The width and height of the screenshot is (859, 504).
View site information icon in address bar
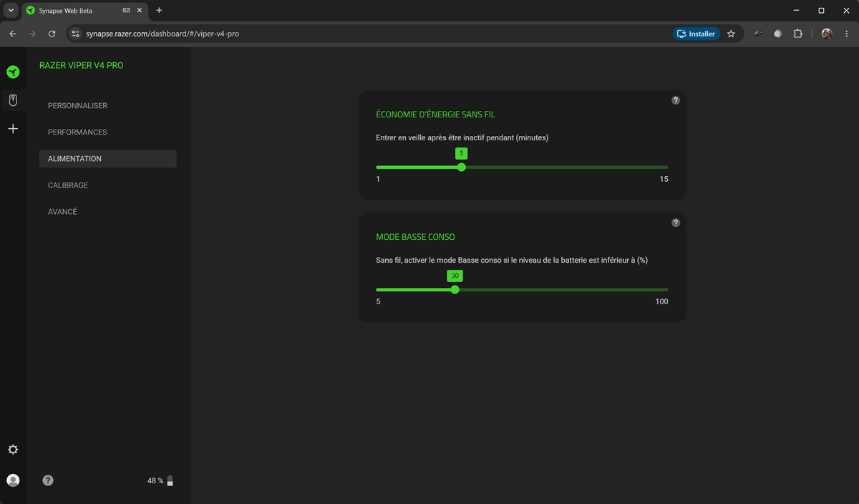[x=76, y=34]
